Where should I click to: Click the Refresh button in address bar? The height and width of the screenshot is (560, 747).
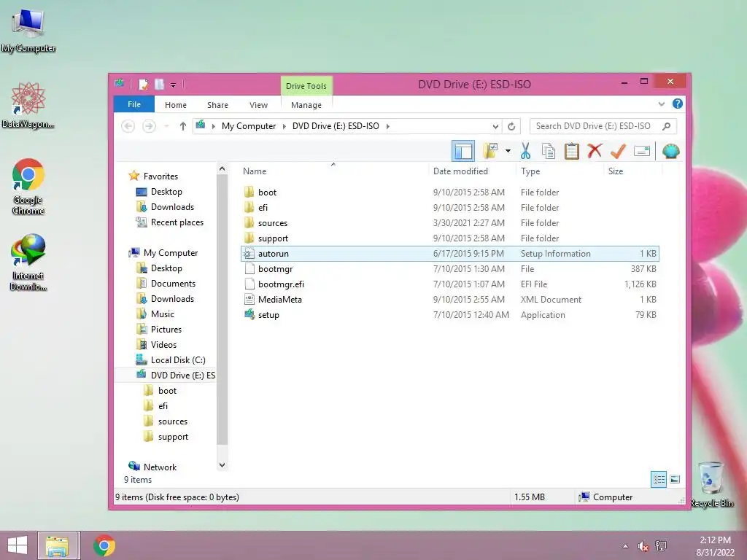click(x=511, y=126)
